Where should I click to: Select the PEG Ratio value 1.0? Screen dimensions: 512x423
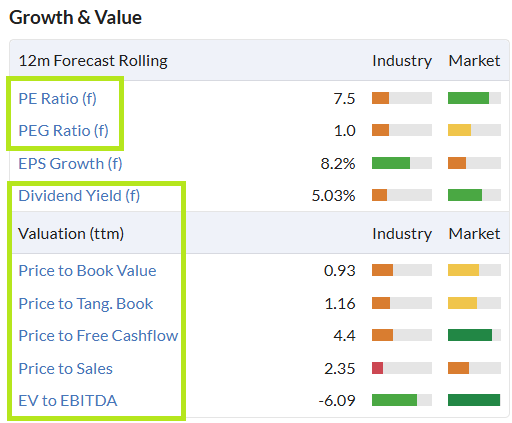pos(345,131)
